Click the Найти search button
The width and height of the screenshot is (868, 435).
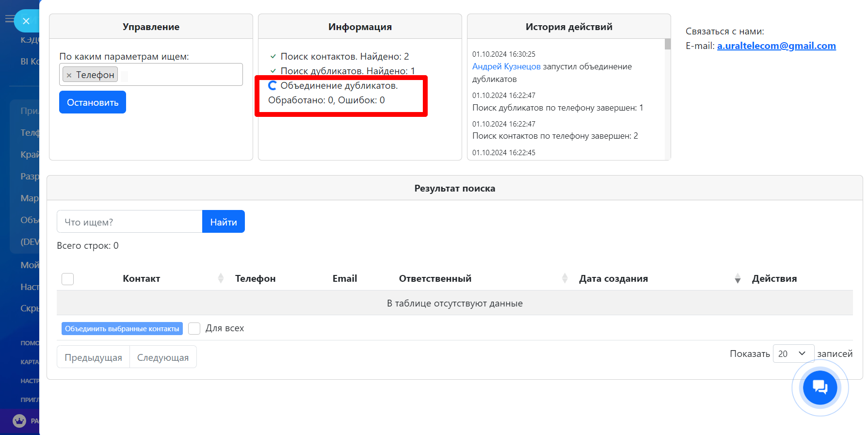point(223,222)
